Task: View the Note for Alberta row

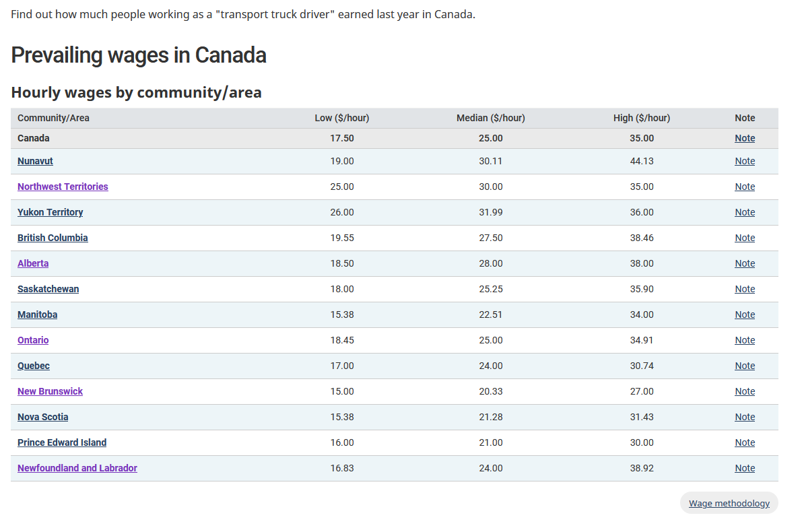Action: [745, 263]
